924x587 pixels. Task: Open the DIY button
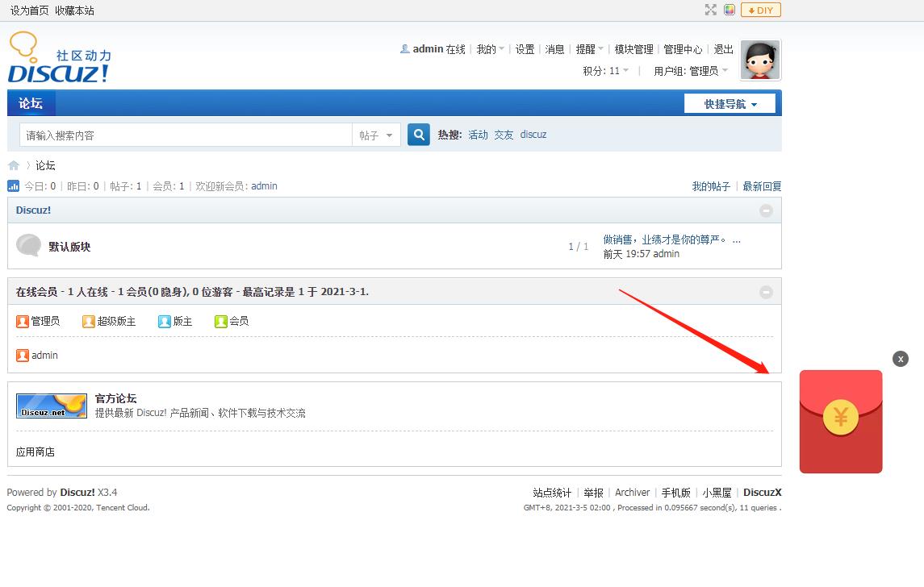click(x=761, y=10)
